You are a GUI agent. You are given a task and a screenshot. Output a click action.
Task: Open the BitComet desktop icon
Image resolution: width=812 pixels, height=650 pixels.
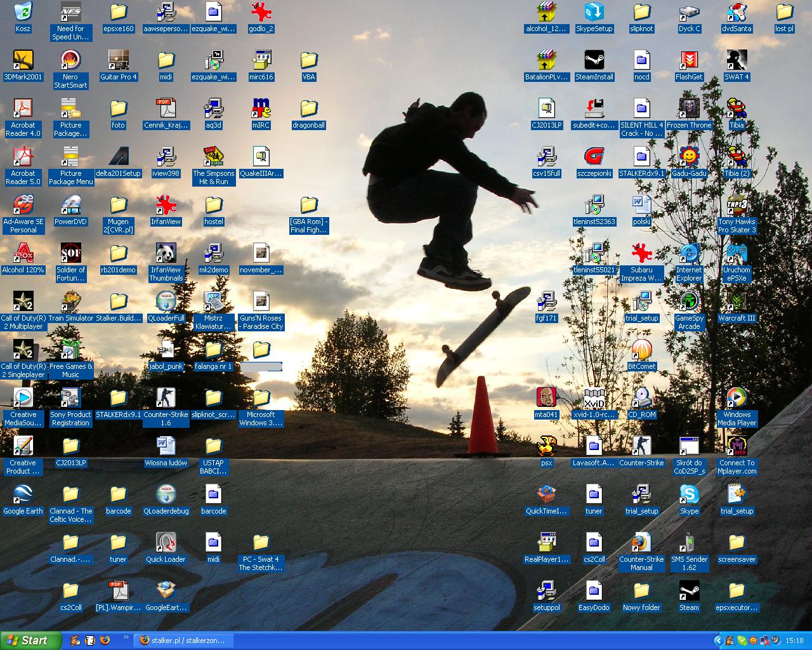641,350
